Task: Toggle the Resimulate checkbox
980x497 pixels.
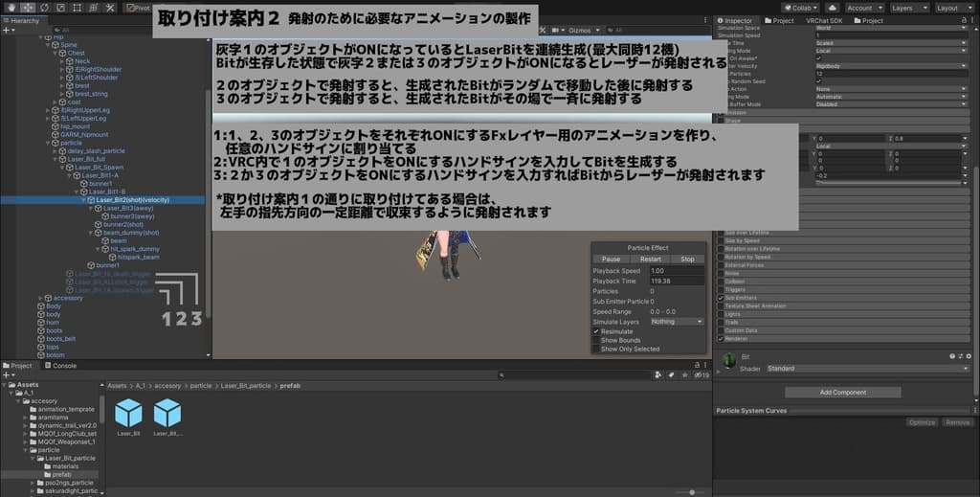Action: pyautogui.click(x=596, y=331)
